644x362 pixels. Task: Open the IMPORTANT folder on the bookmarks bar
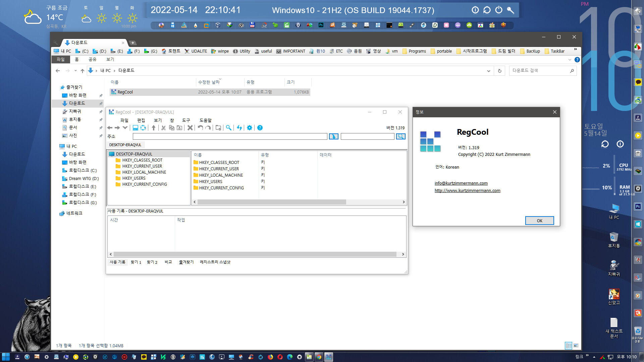pyautogui.click(x=290, y=51)
